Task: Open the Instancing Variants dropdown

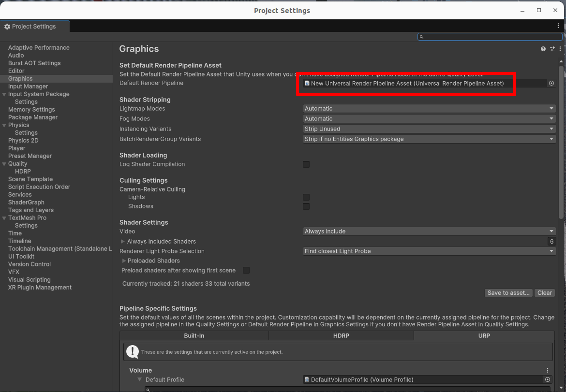Action: click(429, 129)
